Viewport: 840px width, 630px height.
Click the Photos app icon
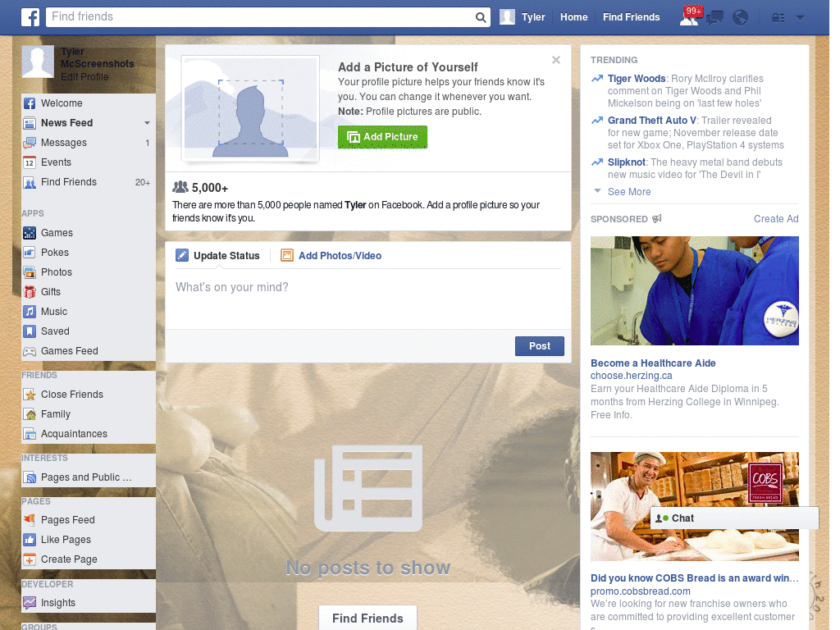click(30, 272)
